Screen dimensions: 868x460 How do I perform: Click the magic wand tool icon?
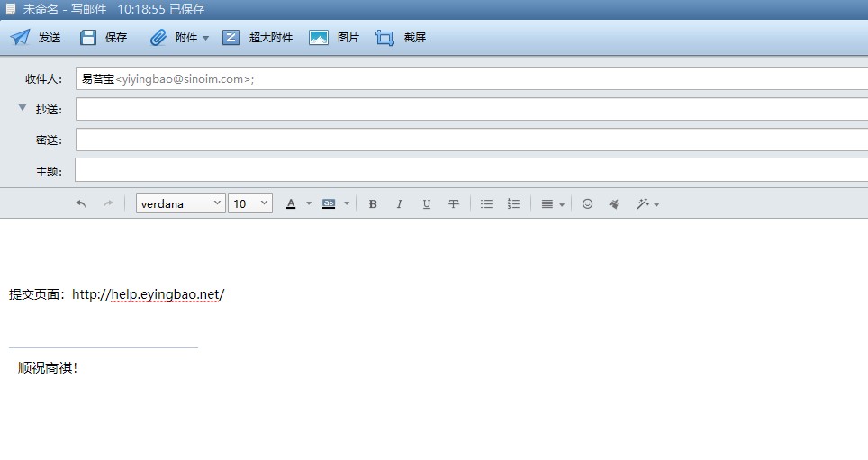[x=642, y=203]
